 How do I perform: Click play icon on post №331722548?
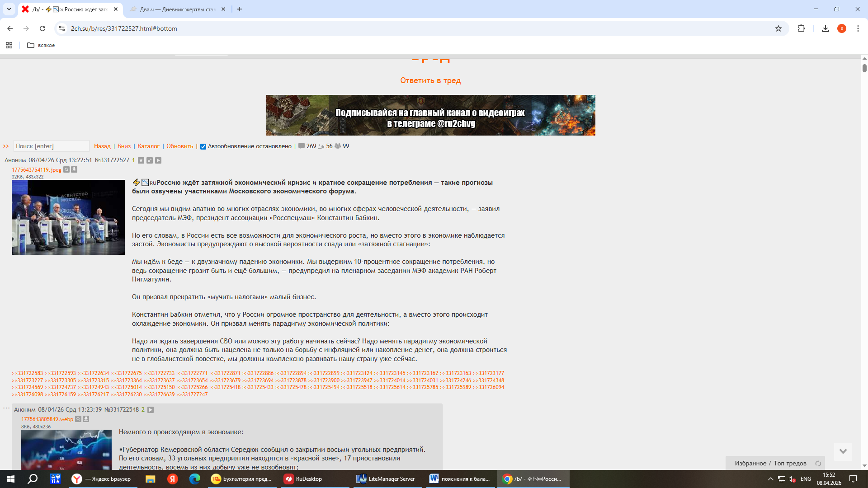click(x=151, y=410)
